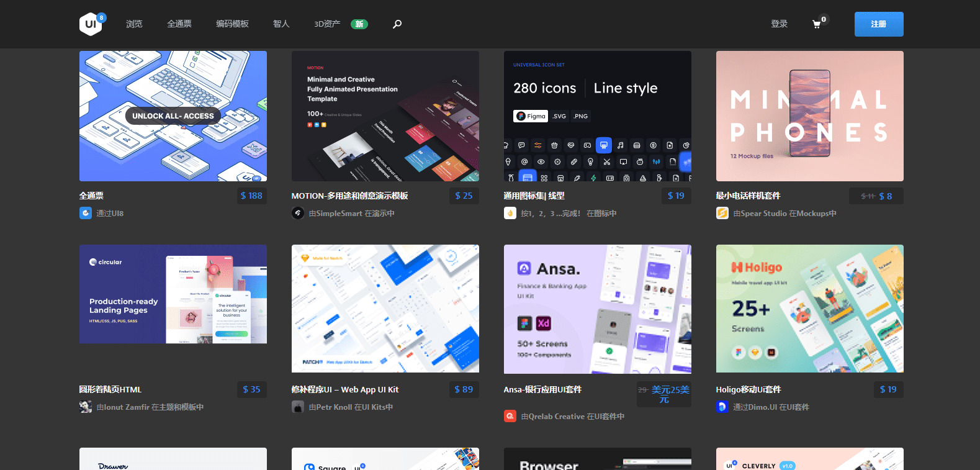Viewport: 980px width, 470px height.
Task: Open the Minimal and Creative presentation thumbnail
Action: click(x=385, y=116)
